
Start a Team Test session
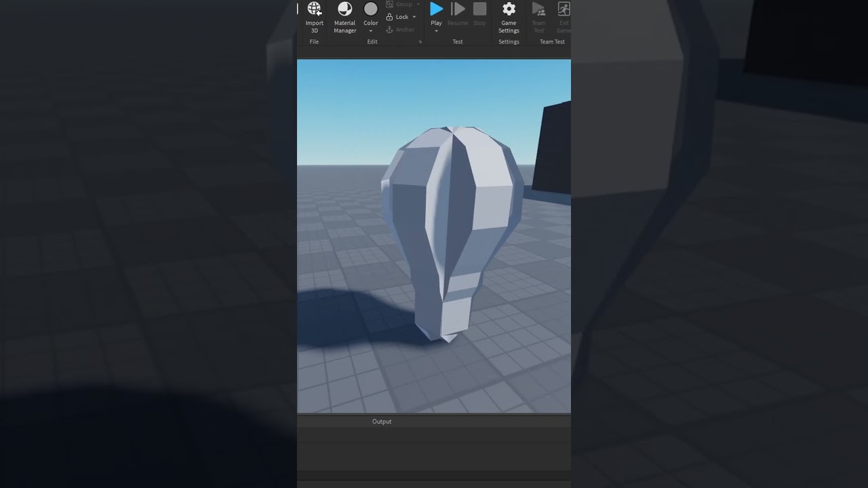pos(538,18)
